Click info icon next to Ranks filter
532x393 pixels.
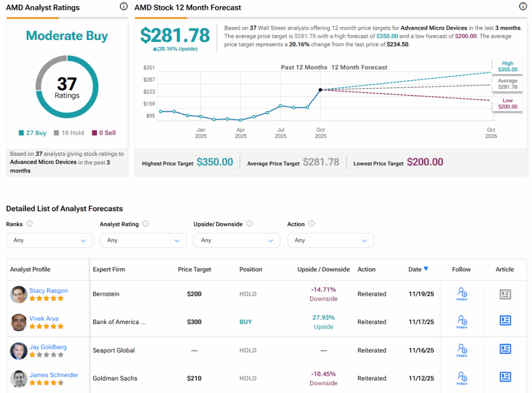pos(30,224)
